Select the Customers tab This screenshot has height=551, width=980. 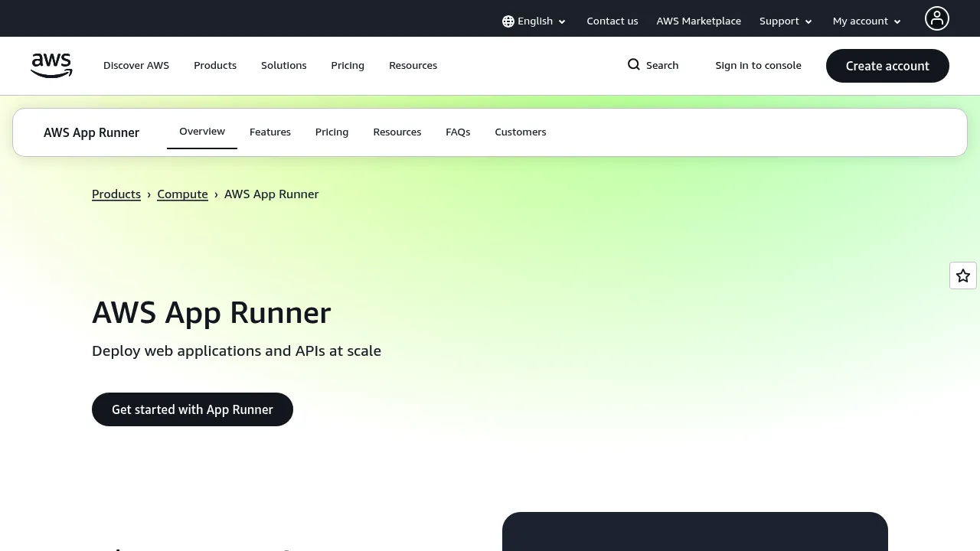(x=521, y=132)
